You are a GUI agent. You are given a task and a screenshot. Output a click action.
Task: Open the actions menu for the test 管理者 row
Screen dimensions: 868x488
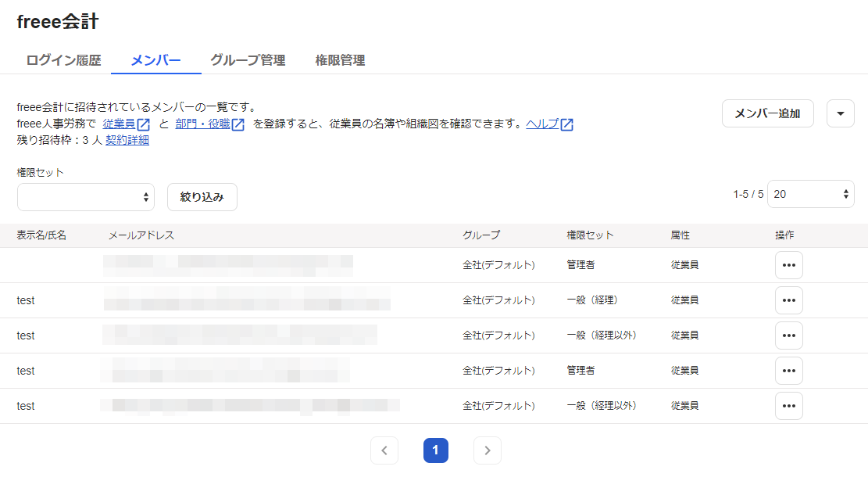click(x=789, y=371)
